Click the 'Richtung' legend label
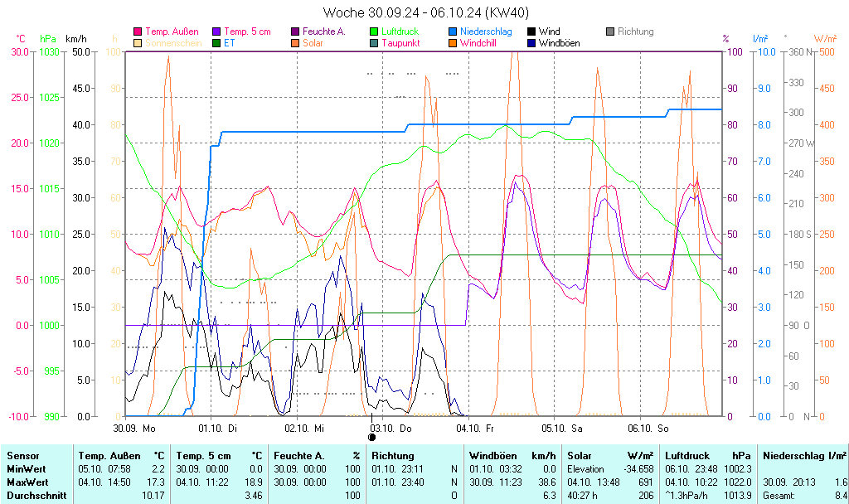The image size is (849, 504). coord(636,31)
